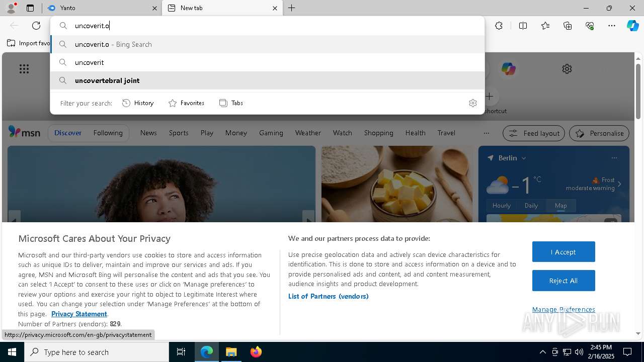Select 'uncoverit.o - Bing Search' suggestion
This screenshot has height=362, width=644.
point(267,44)
